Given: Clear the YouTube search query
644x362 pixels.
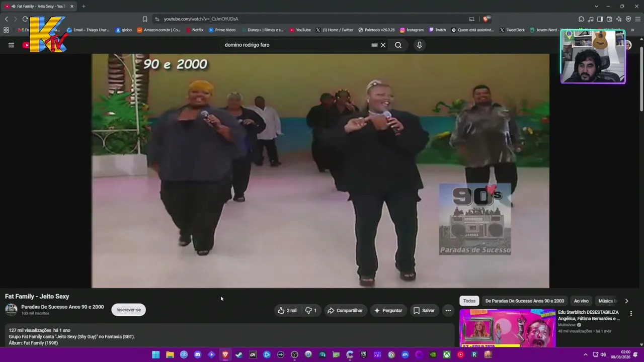Looking at the screenshot, I should pos(383,45).
